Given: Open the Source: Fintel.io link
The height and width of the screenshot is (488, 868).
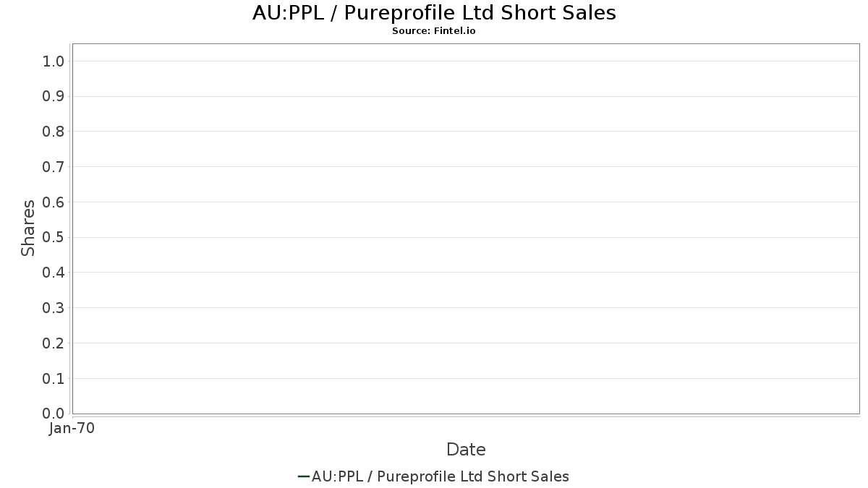Looking at the screenshot, I should click(434, 31).
